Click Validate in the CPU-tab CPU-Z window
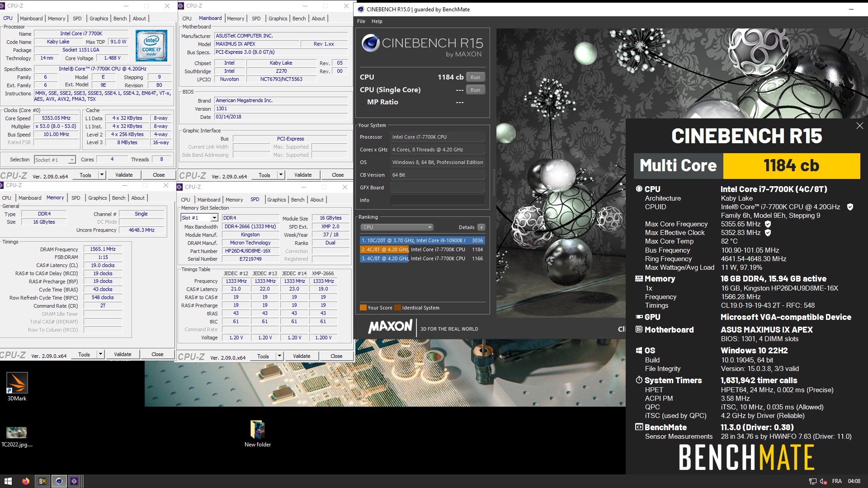Image resolution: width=868 pixels, height=488 pixels. click(x=124, y=175)
